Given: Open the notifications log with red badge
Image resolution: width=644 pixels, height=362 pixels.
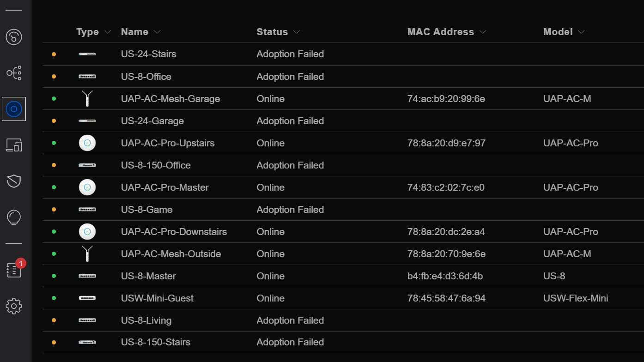Looking at the screenshot, I should tap(14, 270).
